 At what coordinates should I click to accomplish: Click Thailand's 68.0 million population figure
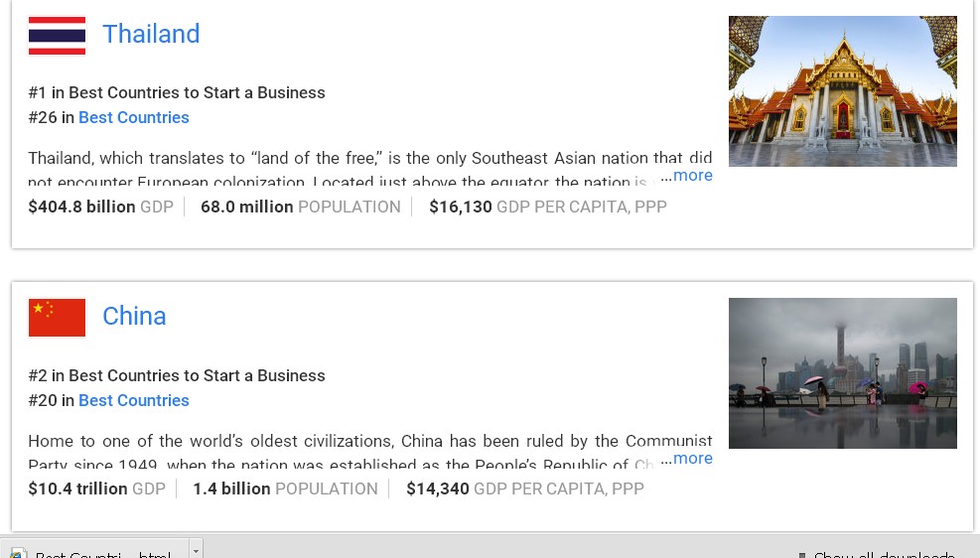(x=247, y=207)
